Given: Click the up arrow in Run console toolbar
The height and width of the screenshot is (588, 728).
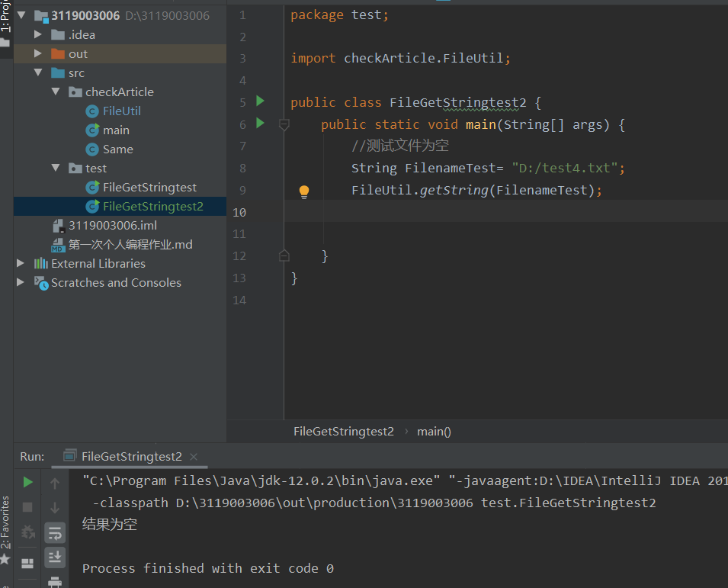Looking at the screenshot, I should coord(55,483).
